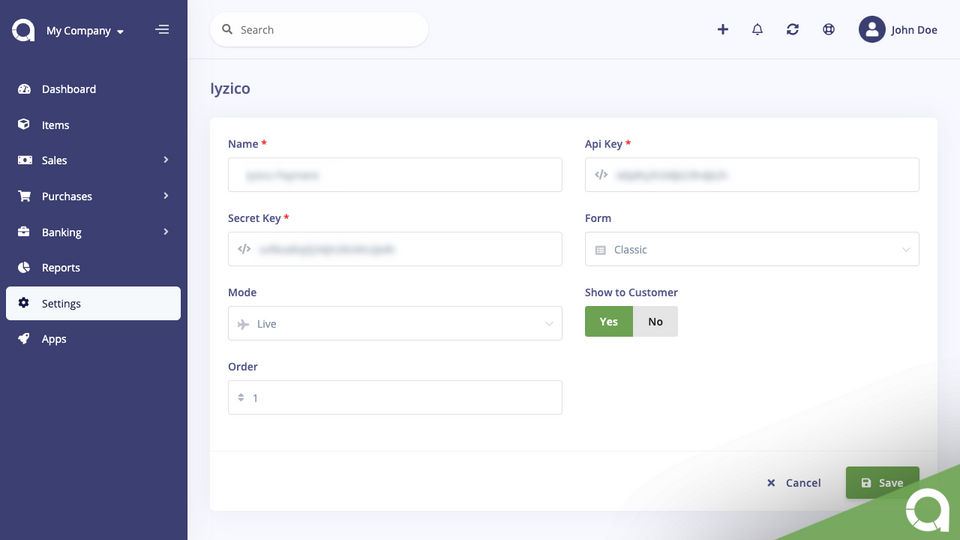Go to Apps in the sidebar
Image resolution: width=960 pixels, height=540 pixels.
point(54,339)
